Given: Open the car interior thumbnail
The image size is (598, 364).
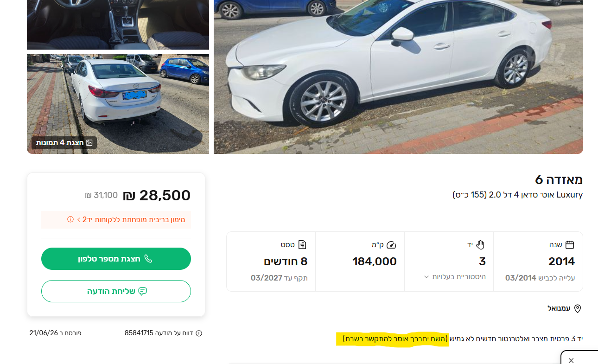Looking at the screenshot, I should pyautogui.click(x=118, y=25).
